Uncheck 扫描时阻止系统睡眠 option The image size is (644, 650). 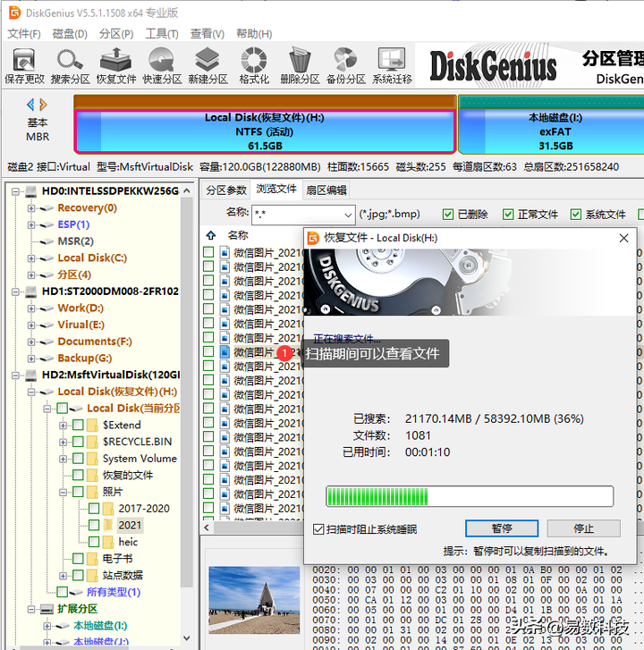pyautogui.click(x=318, y=529)
